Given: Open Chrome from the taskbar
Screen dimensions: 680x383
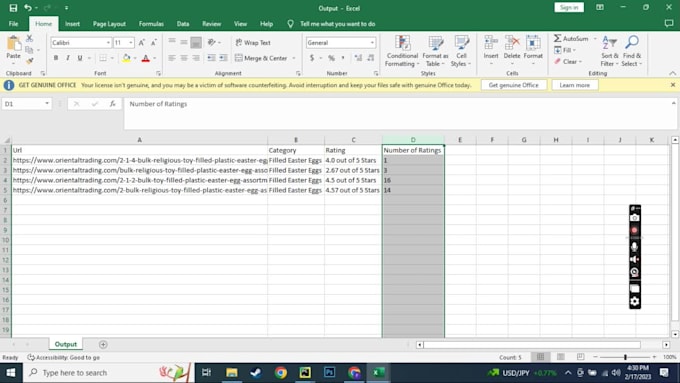Looking at the screenshot, I should [281, 373].
